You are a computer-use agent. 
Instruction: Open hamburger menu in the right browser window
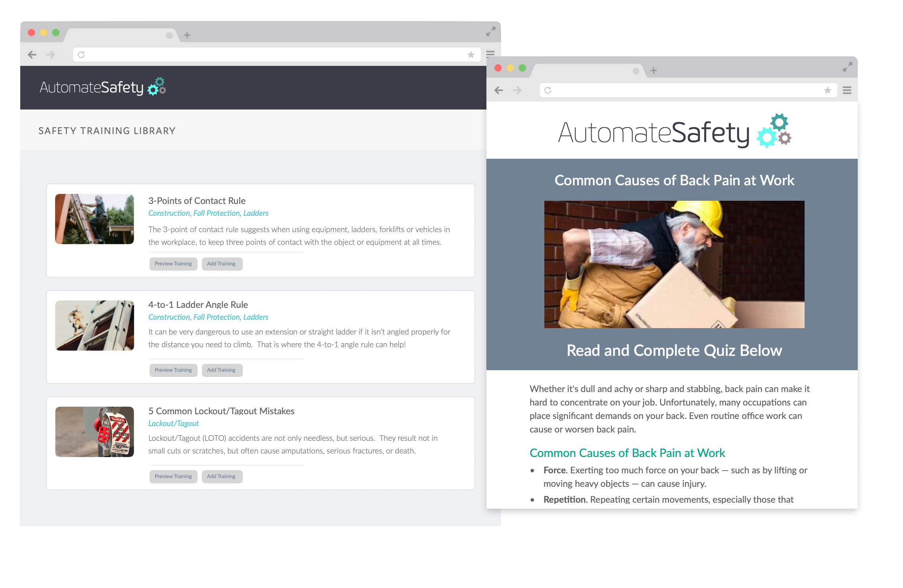(847, 90)
